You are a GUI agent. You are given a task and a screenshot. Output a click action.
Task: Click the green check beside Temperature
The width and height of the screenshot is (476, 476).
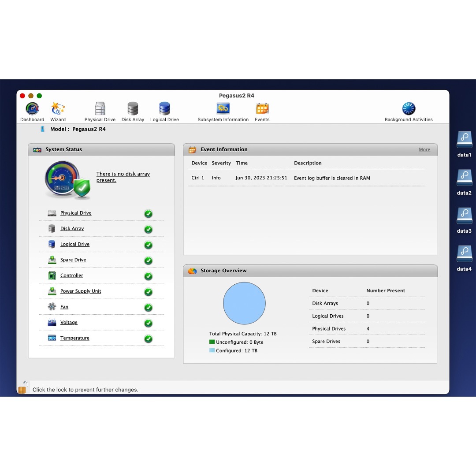(x=148, y=339)
